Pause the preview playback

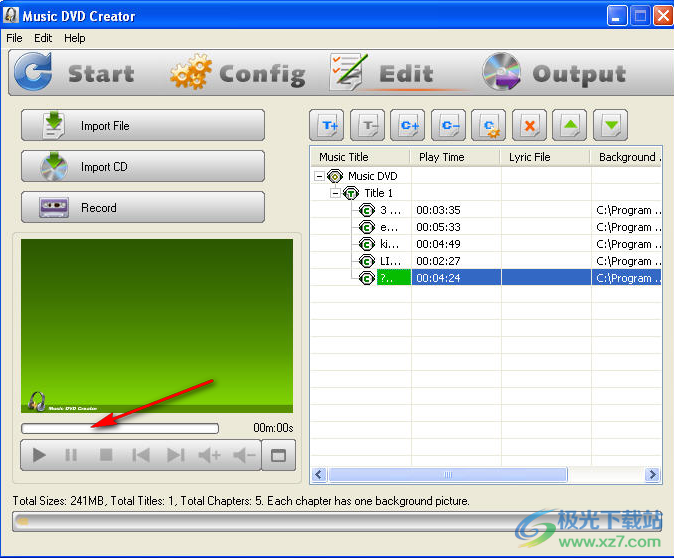pyautogui.click(x=71, y=455)
